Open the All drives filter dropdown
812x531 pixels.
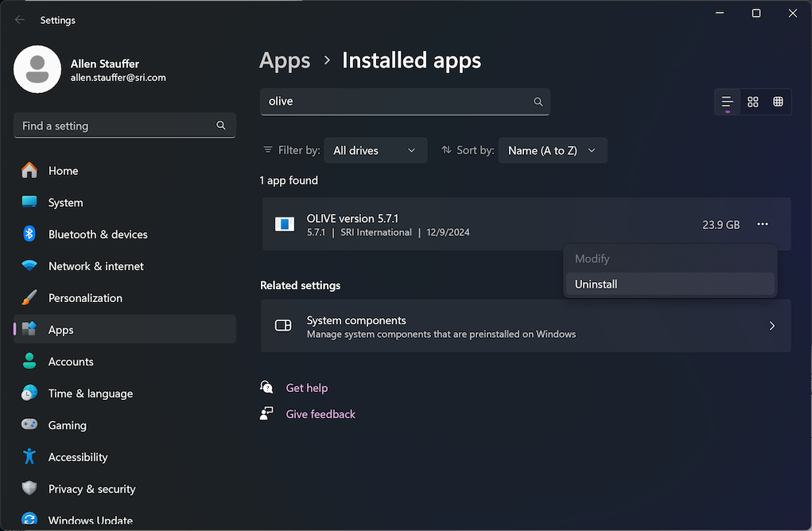pyautogui.click(x=375, y=150)
